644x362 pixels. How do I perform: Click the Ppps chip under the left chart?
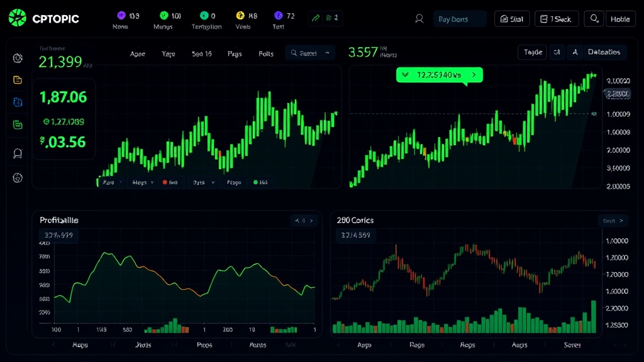tap(234, 182)
